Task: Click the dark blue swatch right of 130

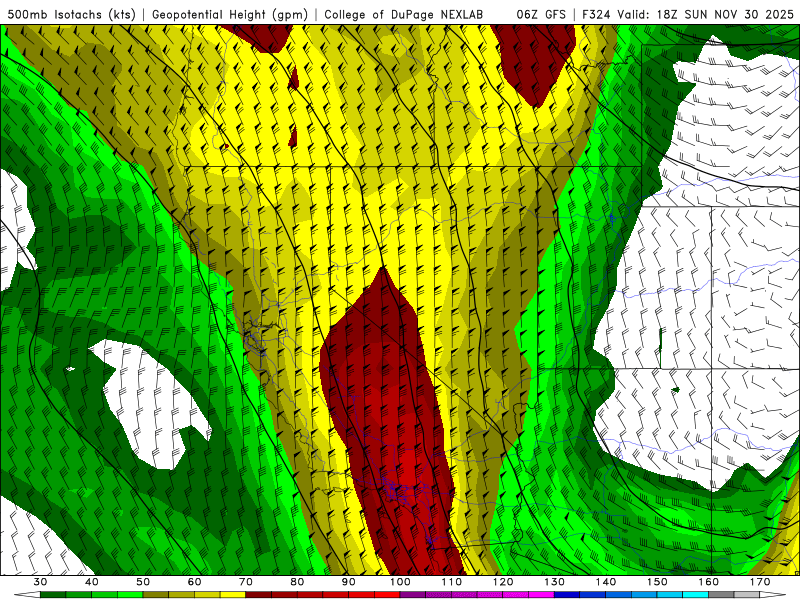Action: [567, 595]
